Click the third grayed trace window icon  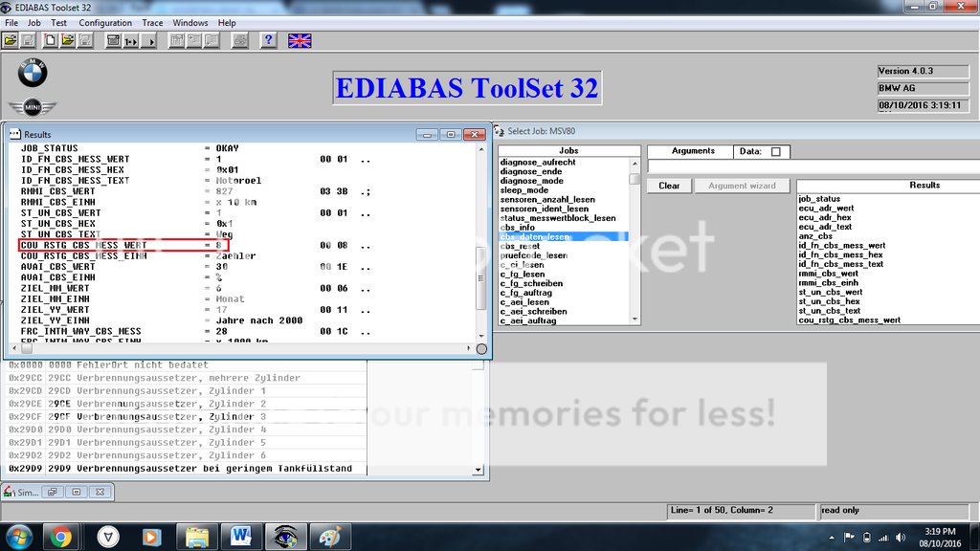212,41
